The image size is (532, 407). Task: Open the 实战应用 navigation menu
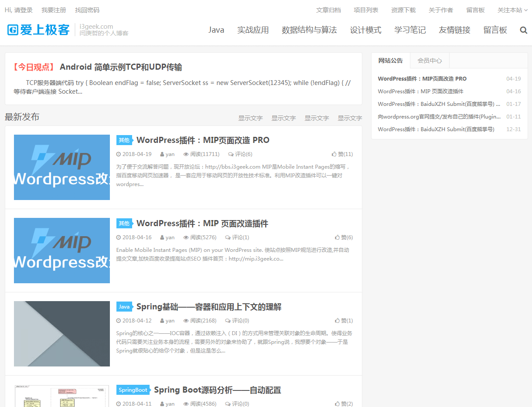point(253,30)
